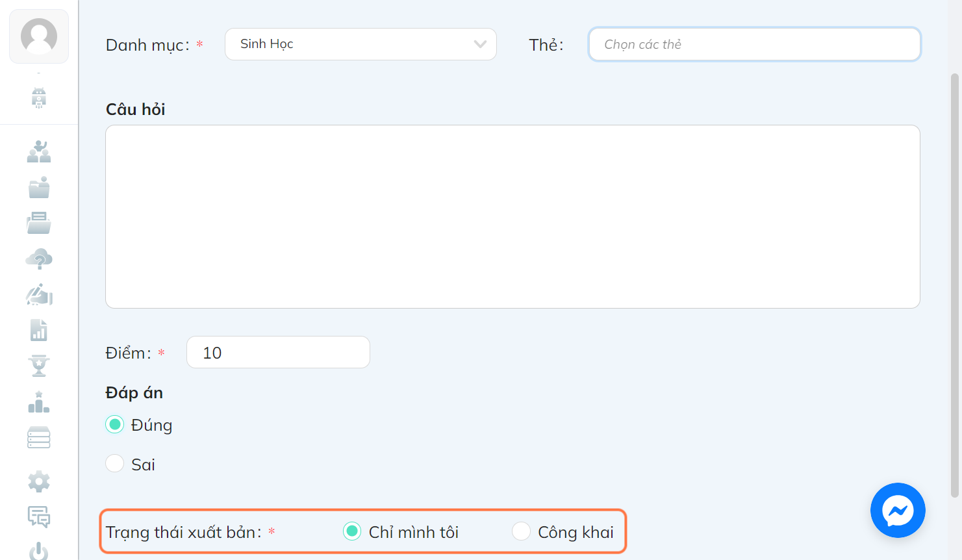Open the user avatar profile
962x560 pixels.
[39, 36]
